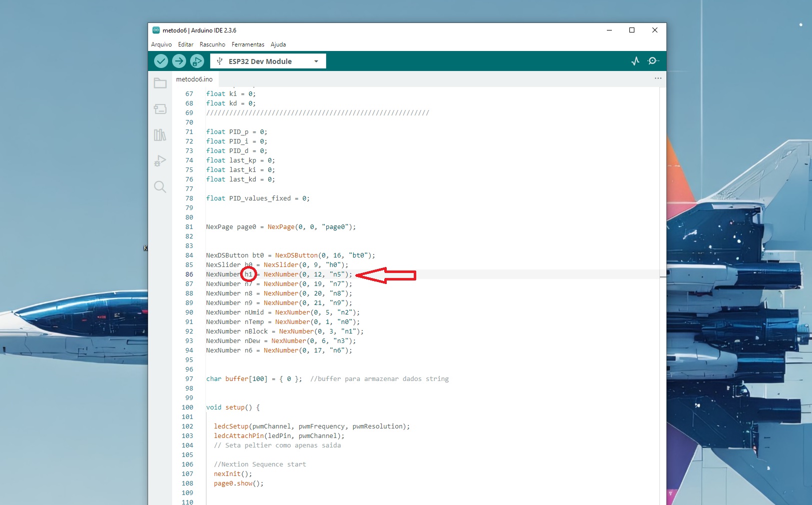
Task: Open the ESP32 Dev Module board selector
Action: (x=260, y=60)
